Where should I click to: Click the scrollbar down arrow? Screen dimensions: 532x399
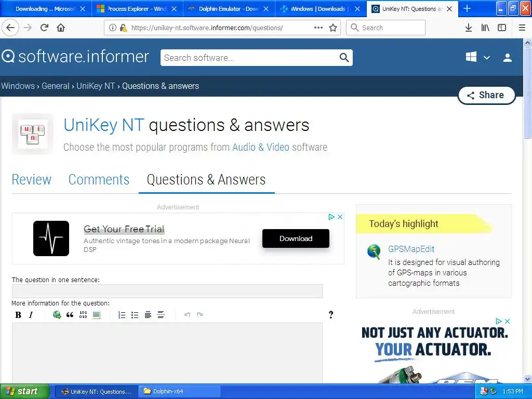[527, 379]
